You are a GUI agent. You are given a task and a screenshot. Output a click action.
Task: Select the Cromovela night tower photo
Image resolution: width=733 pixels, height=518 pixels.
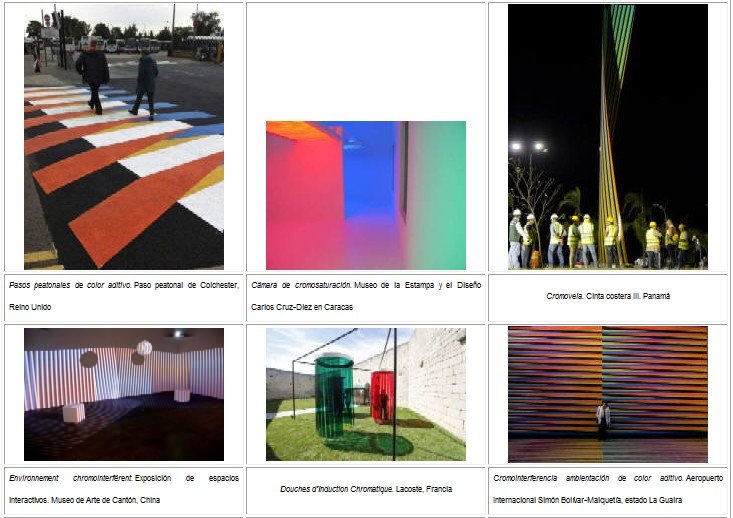(608, 137)
